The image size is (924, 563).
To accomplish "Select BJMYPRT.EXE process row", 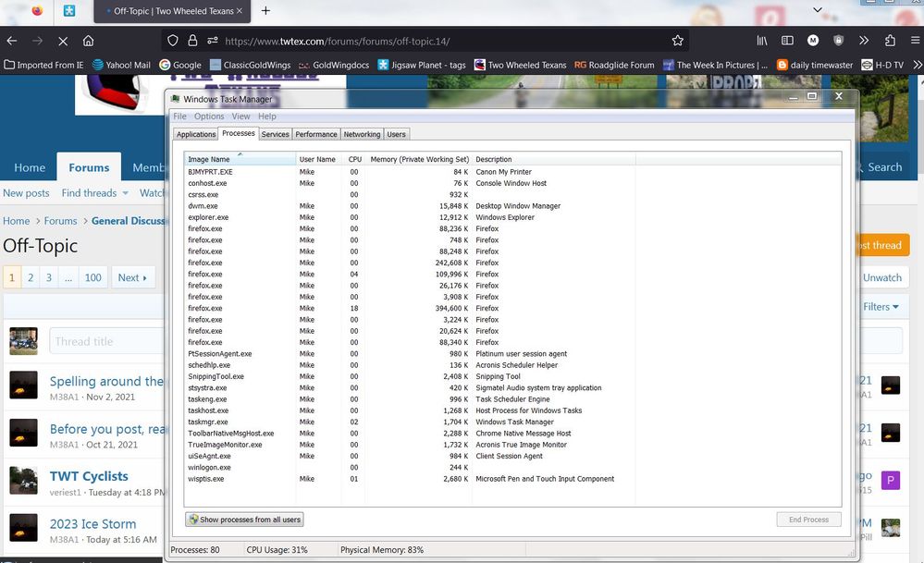I will tap(512, 172).
